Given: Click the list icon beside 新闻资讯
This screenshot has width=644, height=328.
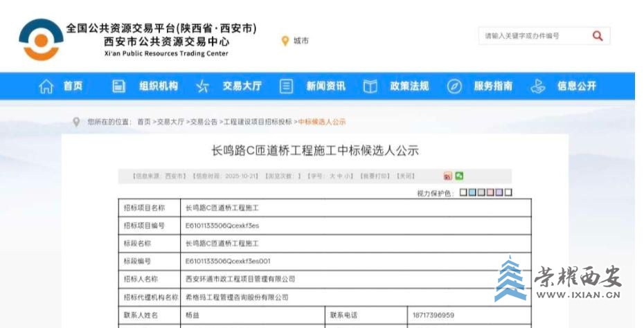Looking at the screenshot, I should point(286,86).
